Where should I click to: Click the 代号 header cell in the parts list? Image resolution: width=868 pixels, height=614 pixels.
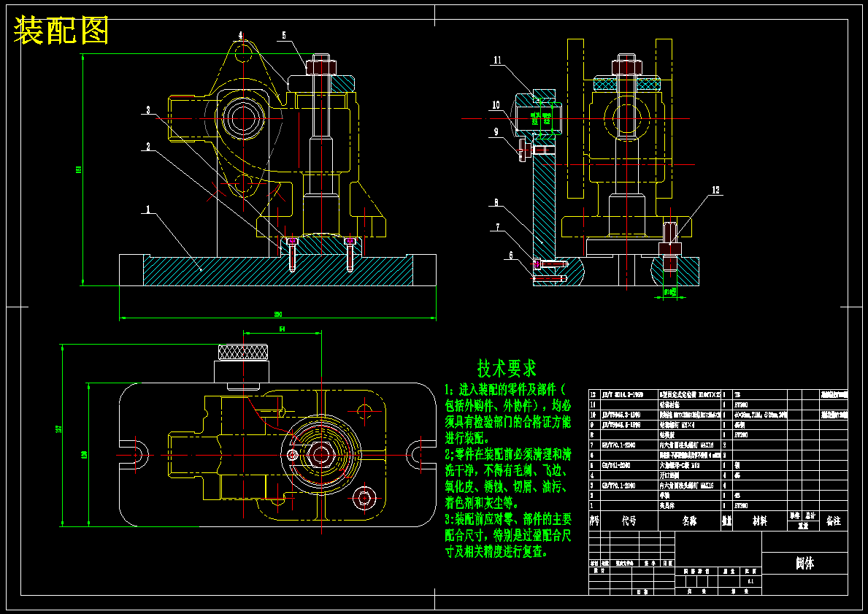(x=629, y=521)
